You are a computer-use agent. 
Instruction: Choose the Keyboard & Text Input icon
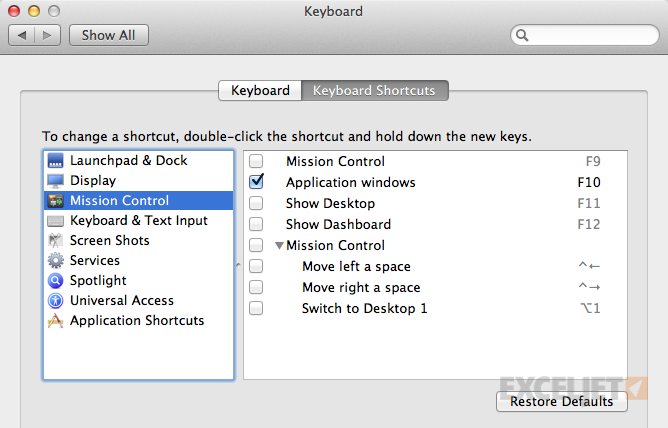pyautogui.click(x=55, y=221)
